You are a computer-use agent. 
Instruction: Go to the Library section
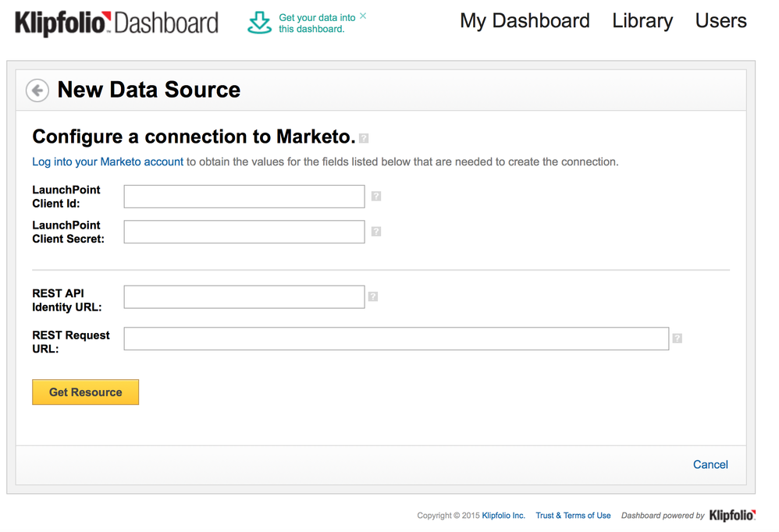pyautogui.click(x=642, y=21)
